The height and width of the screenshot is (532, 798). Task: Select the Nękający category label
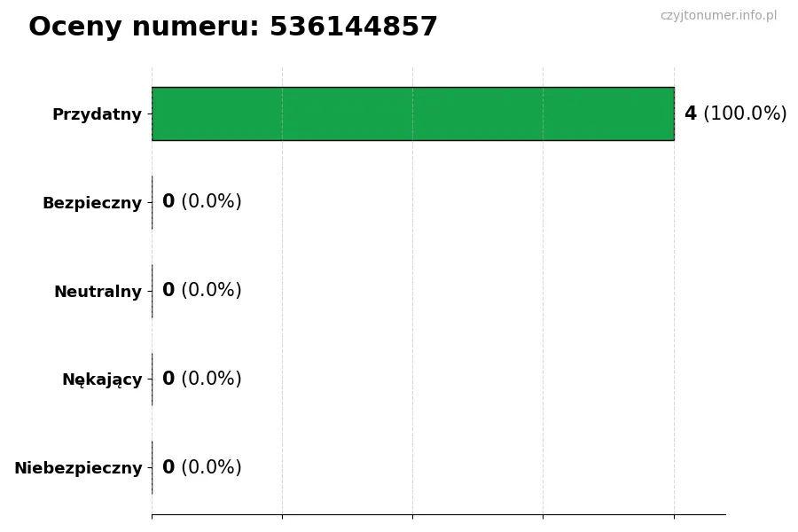[x=102, y=379]
